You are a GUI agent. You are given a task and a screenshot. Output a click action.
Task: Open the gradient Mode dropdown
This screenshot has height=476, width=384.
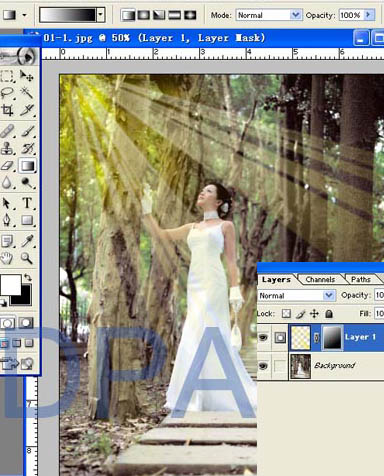pyautogui.click(x=268, y=15)
